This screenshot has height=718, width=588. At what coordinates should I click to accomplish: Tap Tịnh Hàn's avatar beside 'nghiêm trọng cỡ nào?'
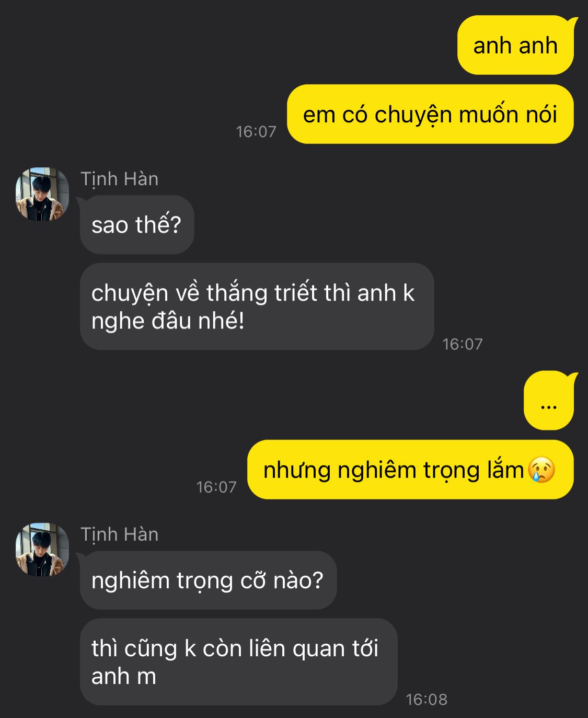(42, 550)
